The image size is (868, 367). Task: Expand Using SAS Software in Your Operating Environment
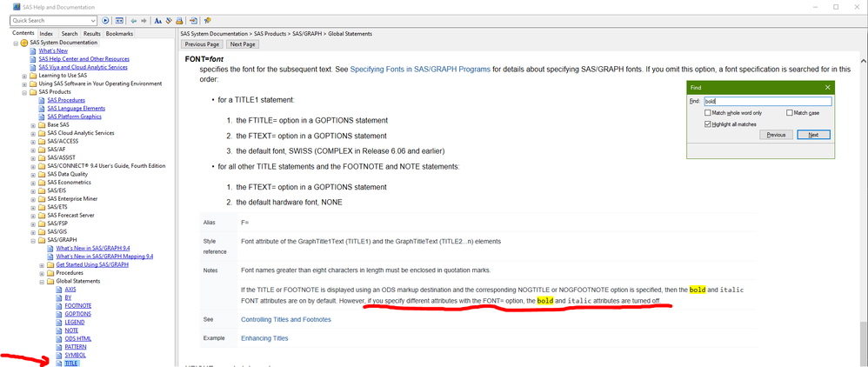point(24,83)
